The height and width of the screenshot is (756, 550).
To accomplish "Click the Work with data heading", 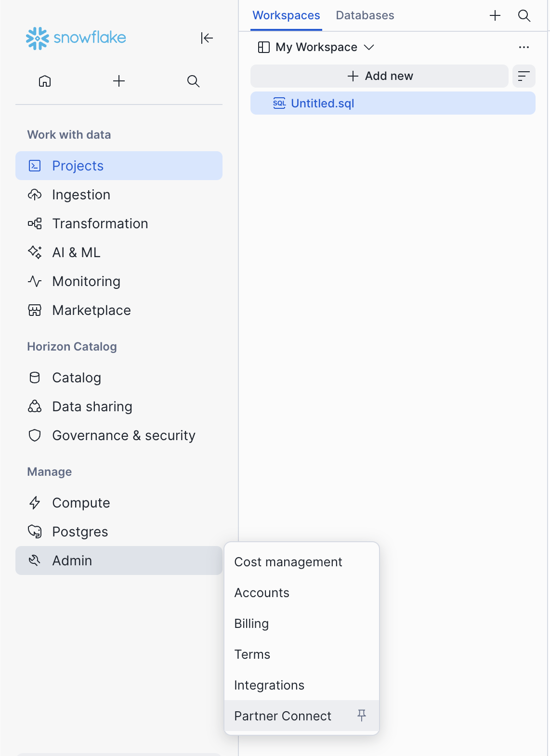I will [69, 135].
